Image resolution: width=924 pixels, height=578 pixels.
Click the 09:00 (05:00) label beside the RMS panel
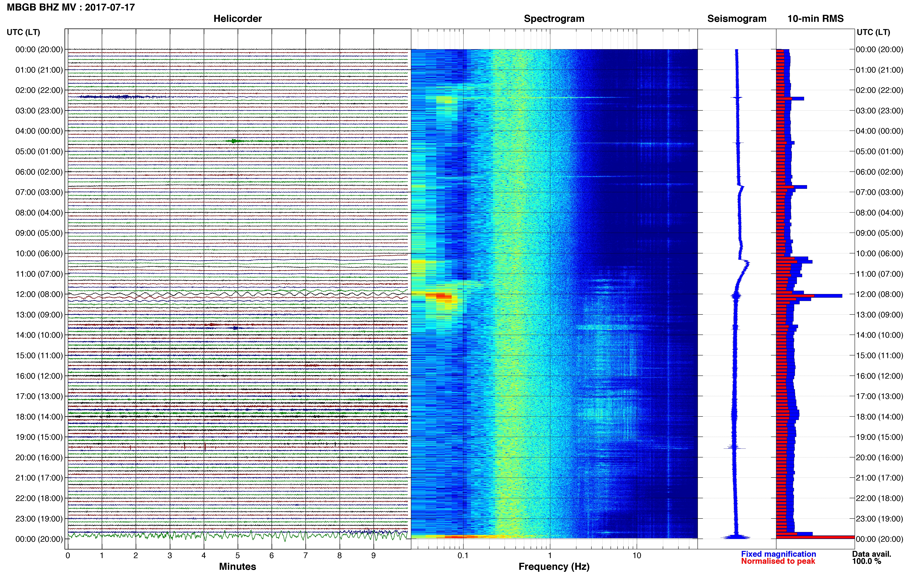pyautogui.click(x=879, y=233)
